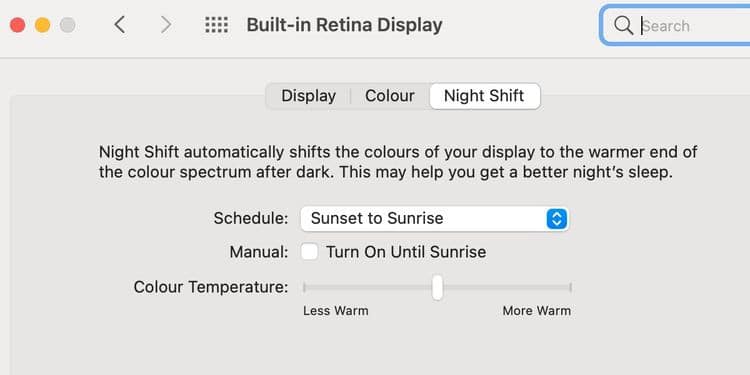
Task: Go back with the left chevron arrow
Action: click(x=120, y=24)
